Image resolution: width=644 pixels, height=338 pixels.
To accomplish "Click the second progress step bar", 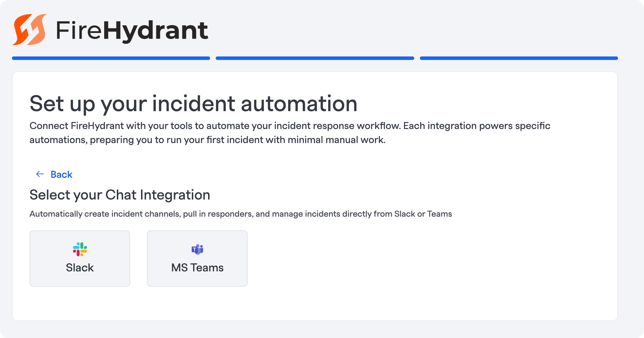I will [315, 58].
